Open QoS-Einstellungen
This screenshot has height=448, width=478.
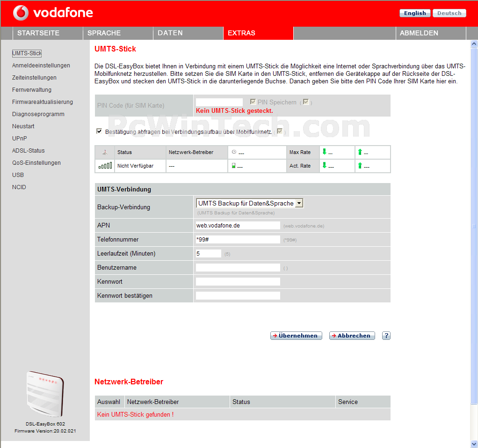tap(36, 163)
